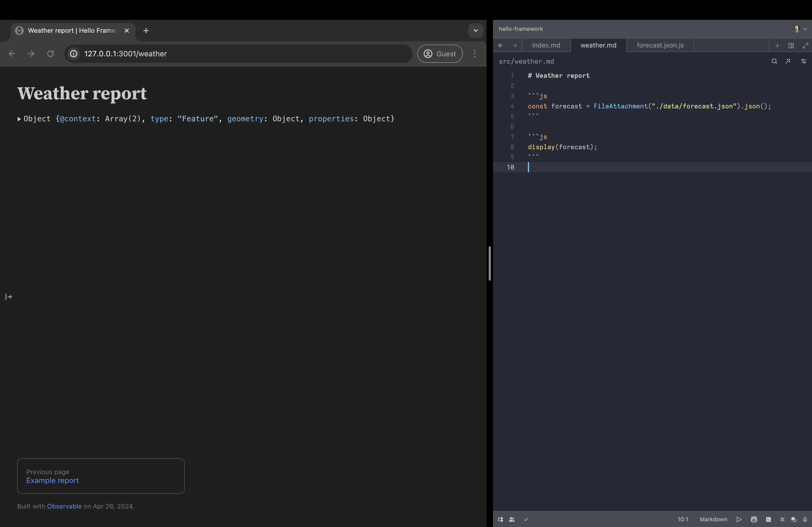812x527 pixels.
Task: Open the terminal panel icon
Action: (768, 519)
